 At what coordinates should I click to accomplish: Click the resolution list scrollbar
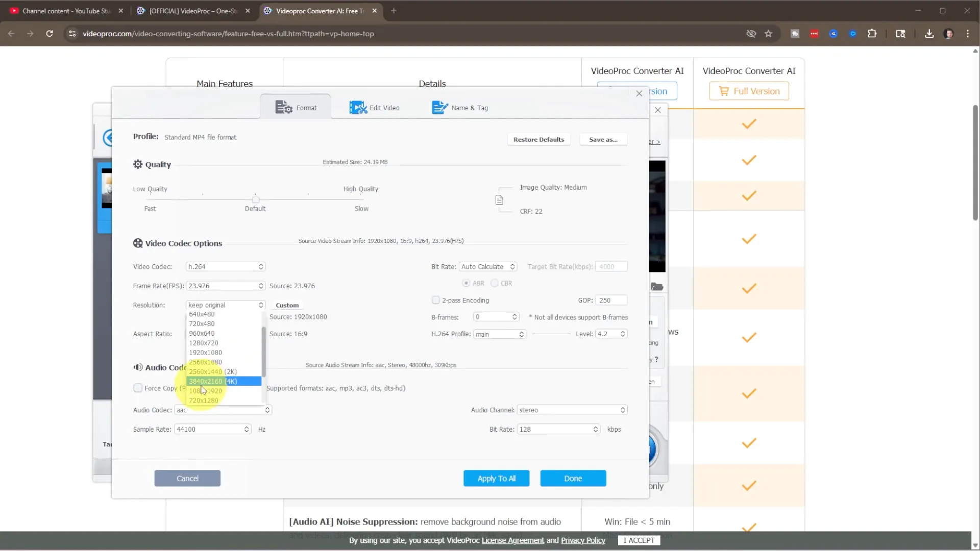(x=263, y=352)
